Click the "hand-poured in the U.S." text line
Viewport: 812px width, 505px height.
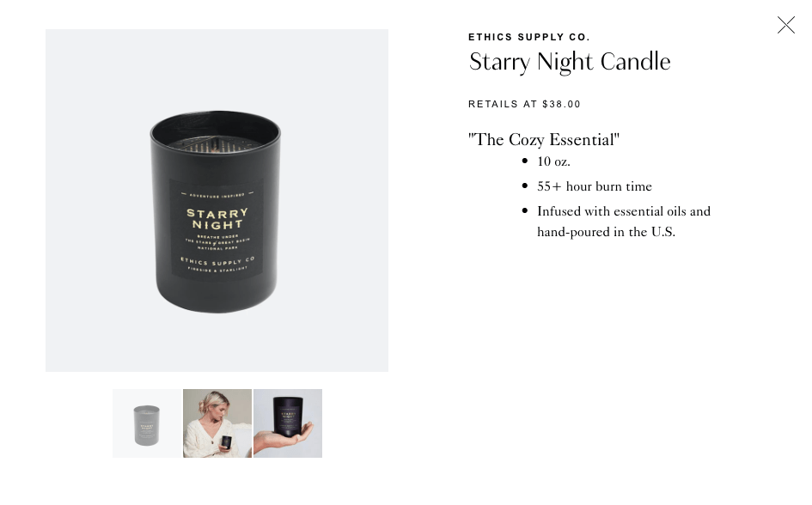click(x=607, y=232)
